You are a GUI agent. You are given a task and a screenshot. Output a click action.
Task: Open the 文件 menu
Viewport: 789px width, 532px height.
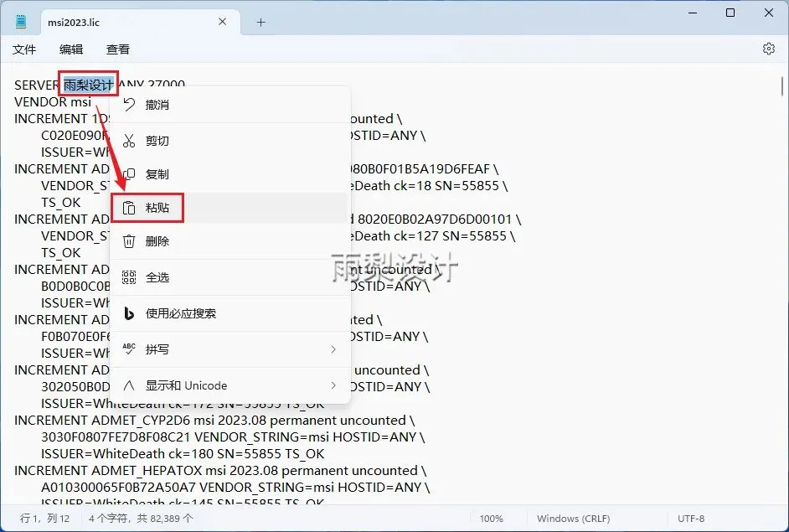24,49
